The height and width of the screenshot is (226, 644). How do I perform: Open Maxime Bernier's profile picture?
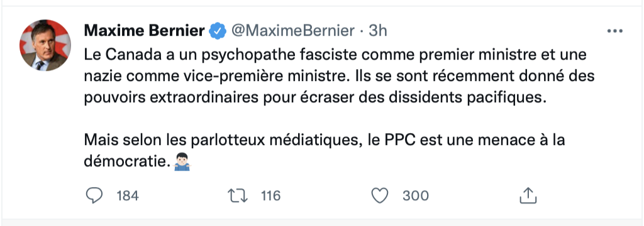click(x=45, y=45)
